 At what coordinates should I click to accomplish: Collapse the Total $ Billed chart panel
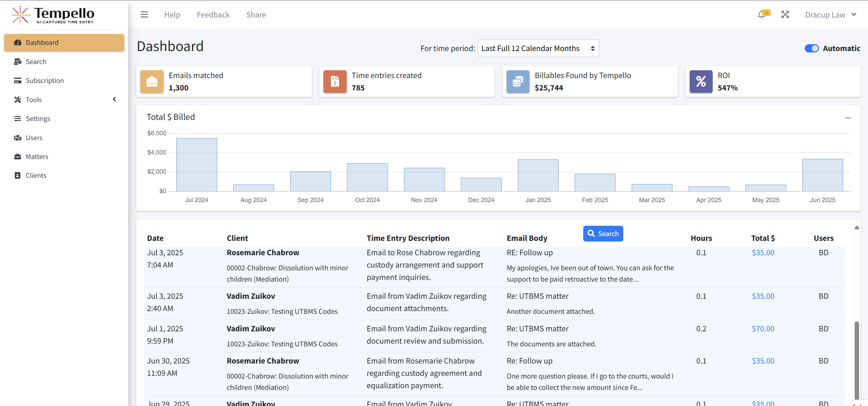coord(848,118)
